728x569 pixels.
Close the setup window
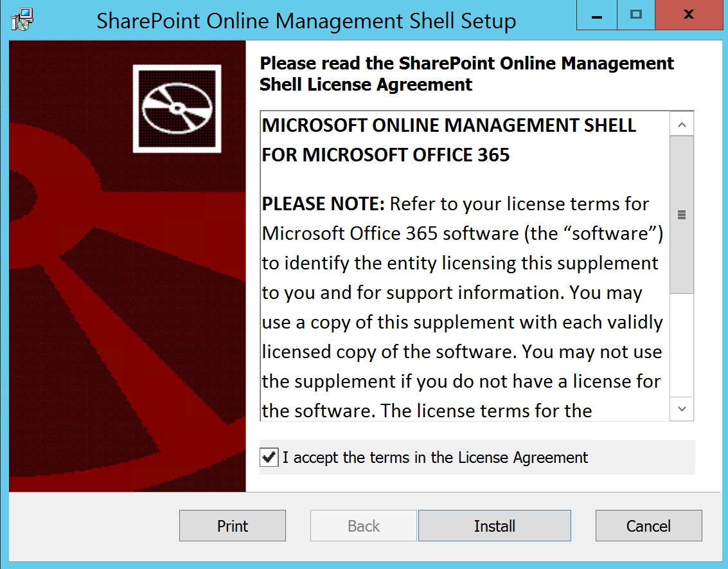tap(689, 15)
